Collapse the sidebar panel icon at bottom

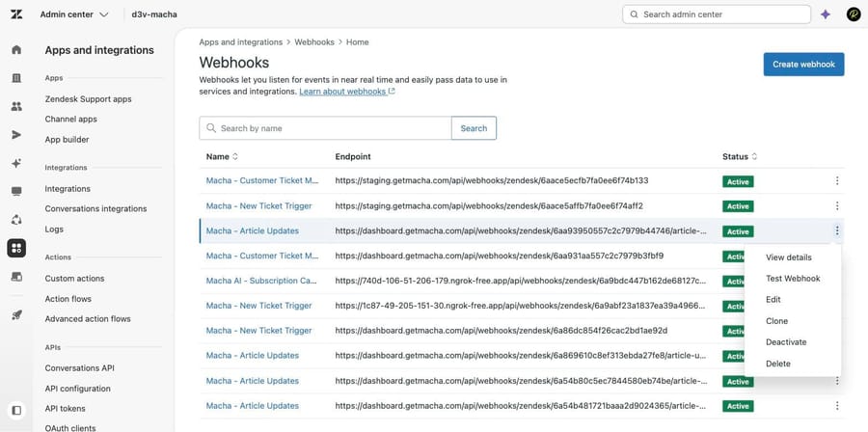coord(16,411)
